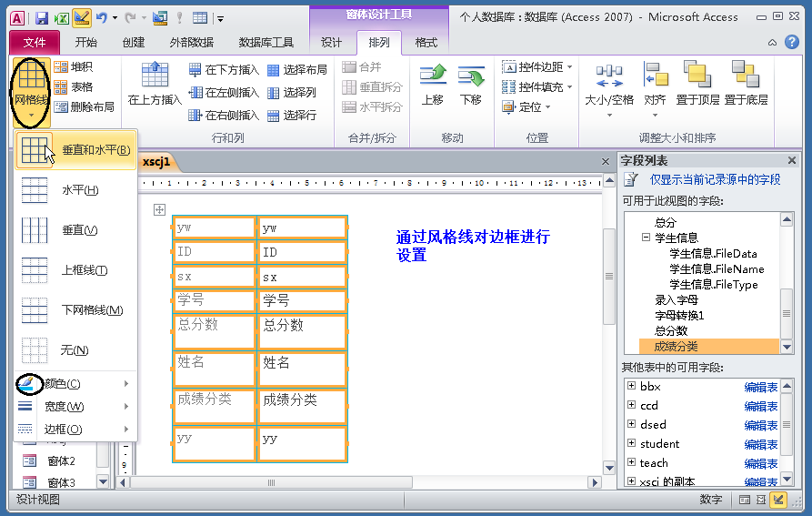Collapse the 学生信息 field node
Screen dimensions: 812x516
(x=646, y=238)
